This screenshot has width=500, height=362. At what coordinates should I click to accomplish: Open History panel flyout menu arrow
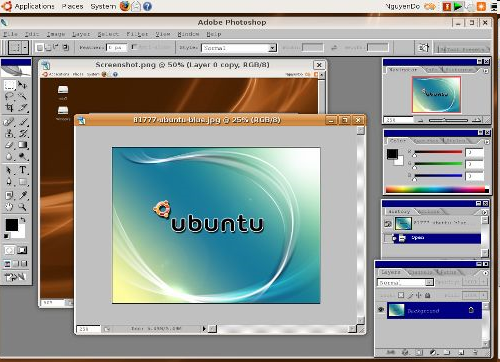point(485,212)
